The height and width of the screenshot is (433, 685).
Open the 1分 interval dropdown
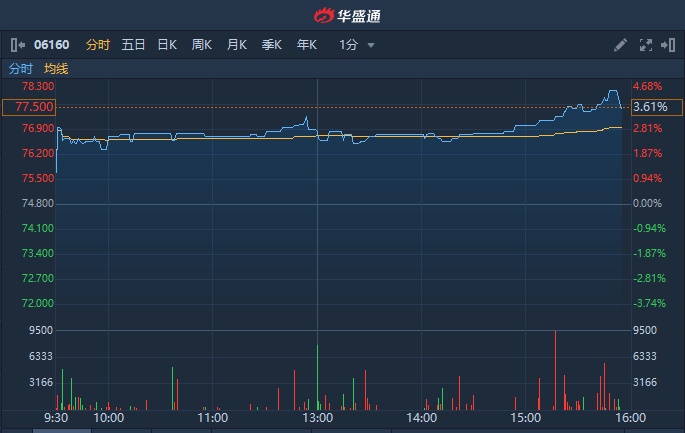pyautogui.click(x=348, y=45)
